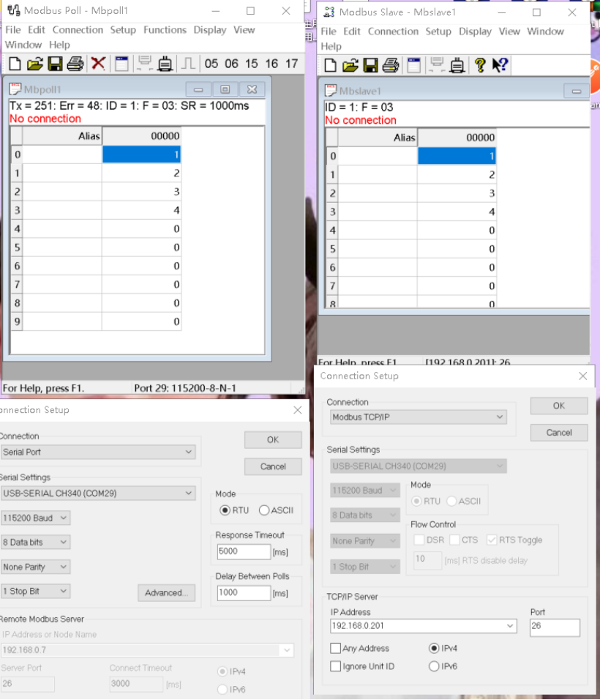The image size is (600, 700).
Task: Click Save icon in Modbus Poll toolbar
Action: (x=55, y=64)
